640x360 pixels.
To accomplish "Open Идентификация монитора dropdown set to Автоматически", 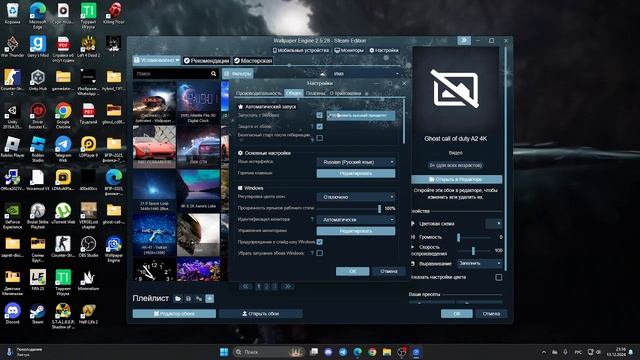I will 356,220.
